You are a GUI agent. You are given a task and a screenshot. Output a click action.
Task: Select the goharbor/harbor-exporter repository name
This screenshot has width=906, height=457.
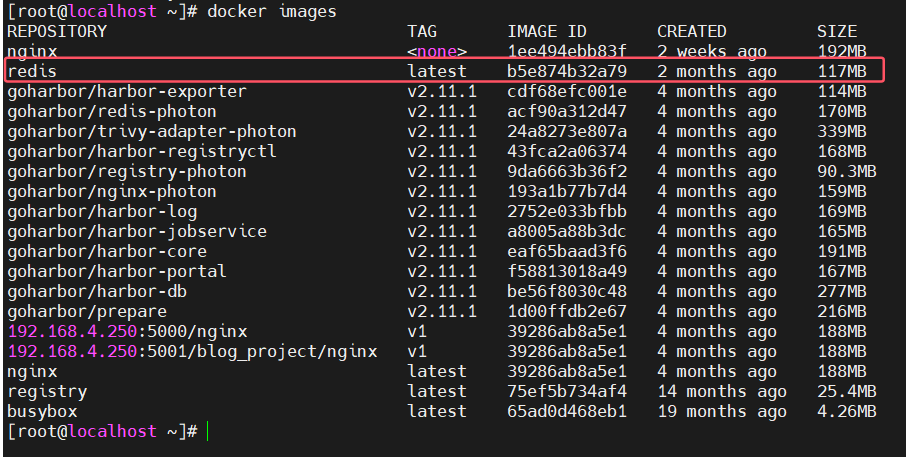[x=127, y=91]
